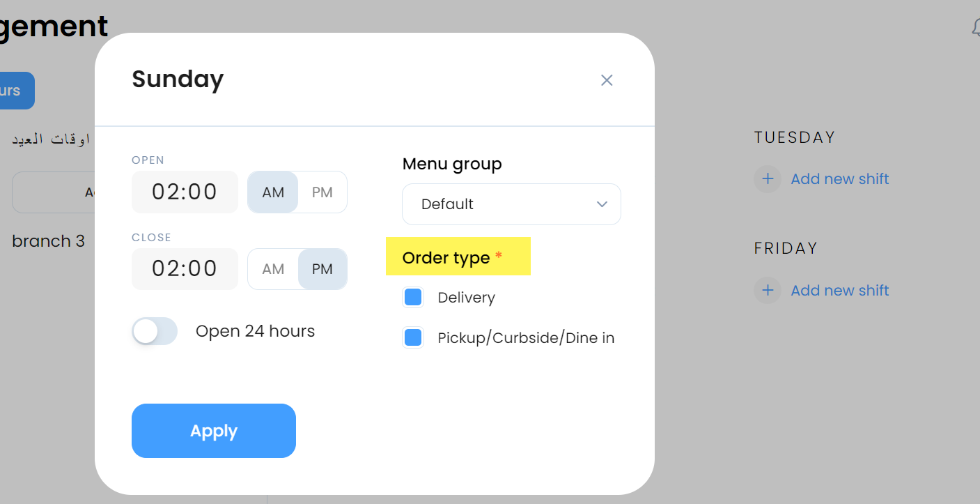Click the OPEN time 02:00 field
This screenshot has width=980, height=504.
pyautogui.click(x=185, y=192)
